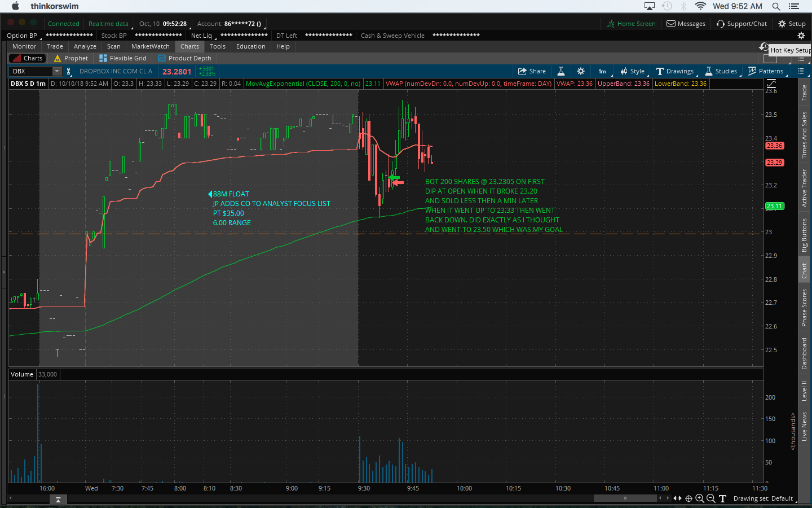The image size is (812, 508).
Task: Switch to the Scan tab
Action: click(x=114, y=46)
